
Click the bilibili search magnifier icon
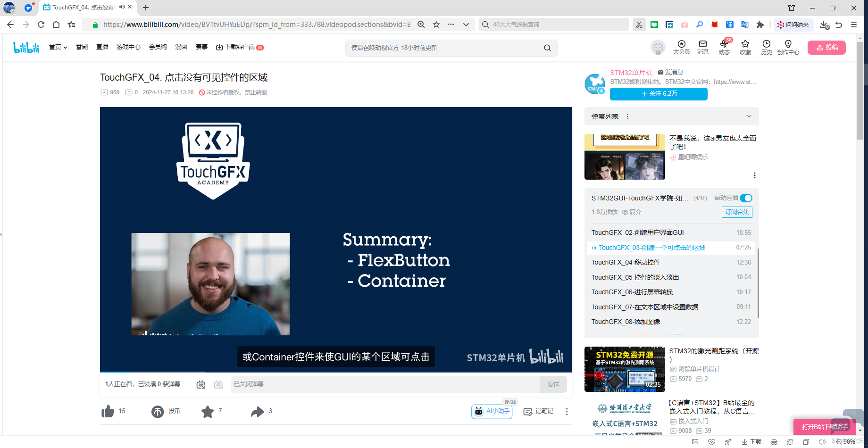[x=547, y=48]
